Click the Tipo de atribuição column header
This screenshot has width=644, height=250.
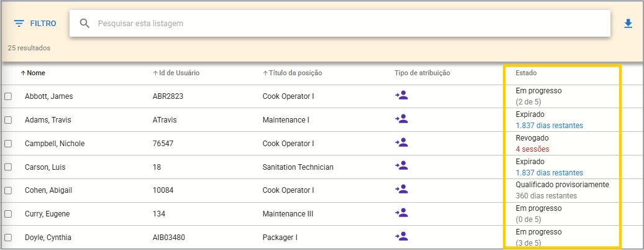pyautogui.click(x=422, y=73)
